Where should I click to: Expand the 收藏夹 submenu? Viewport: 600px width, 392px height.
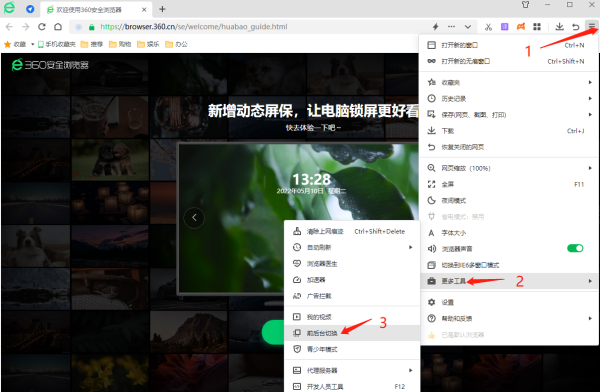[509, 82]
